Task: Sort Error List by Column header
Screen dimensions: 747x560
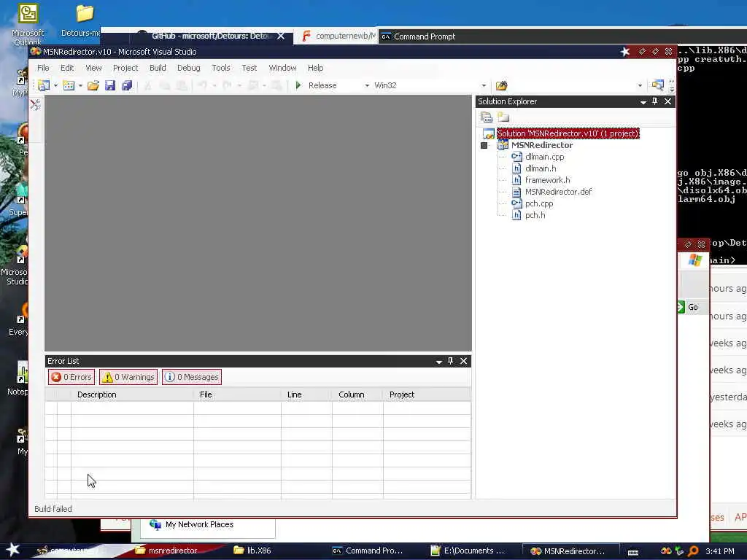Action: point(357,394)
